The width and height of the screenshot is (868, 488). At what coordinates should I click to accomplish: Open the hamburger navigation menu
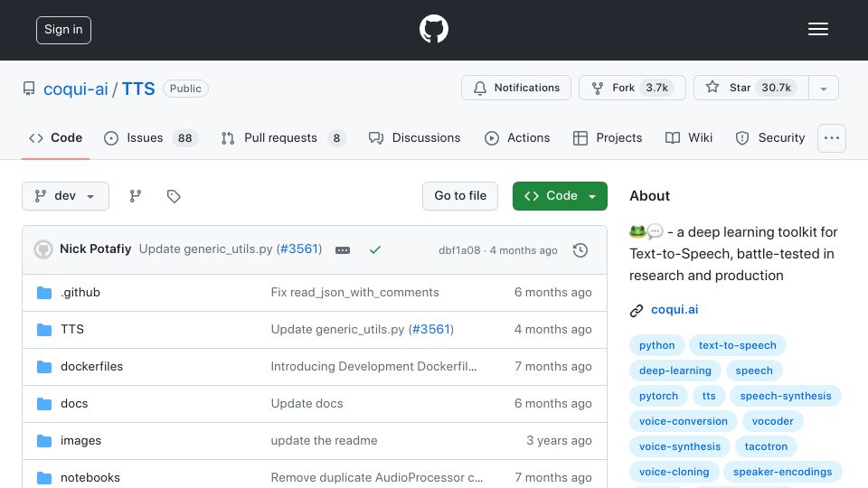click(817, 29)
